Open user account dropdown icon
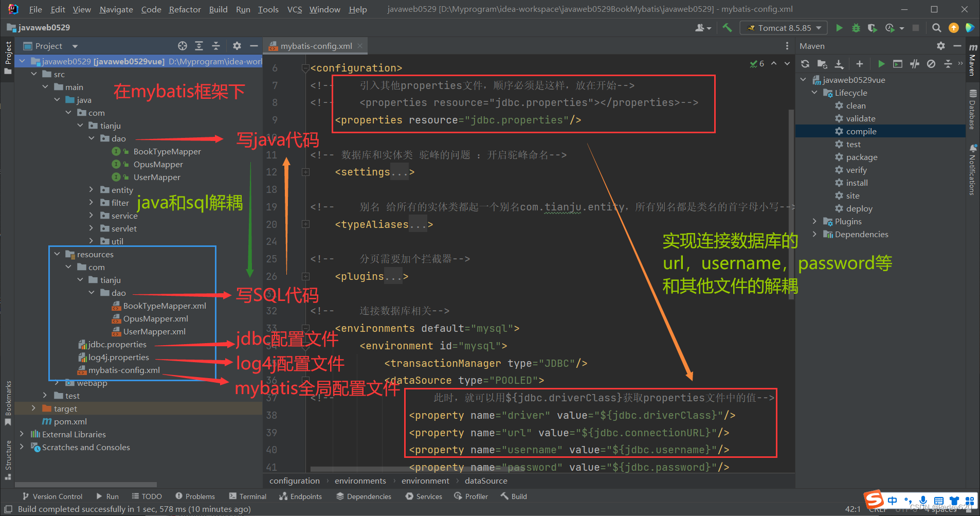 [703, 28]
